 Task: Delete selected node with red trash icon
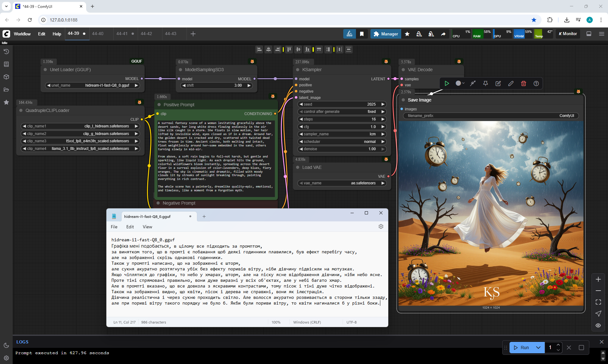coord(523,83)
